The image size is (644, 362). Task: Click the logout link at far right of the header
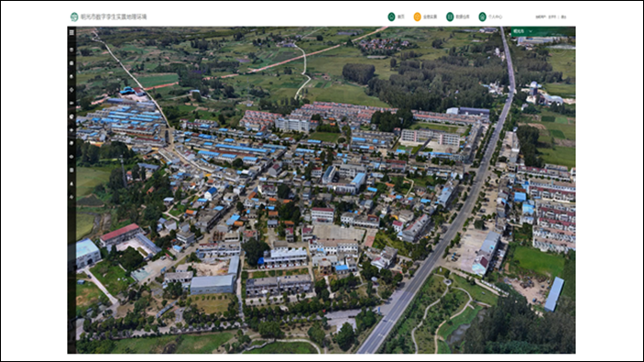(x=563, y=17)
